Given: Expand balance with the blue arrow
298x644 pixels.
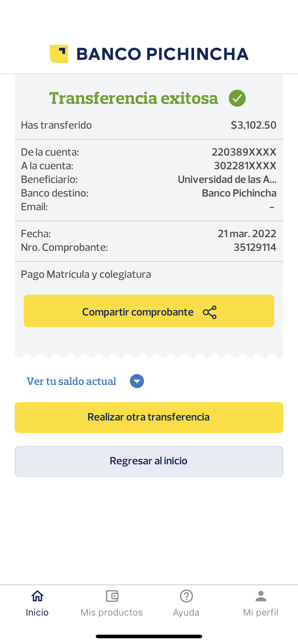Looking at the screenshot, I should pos(137,381).
